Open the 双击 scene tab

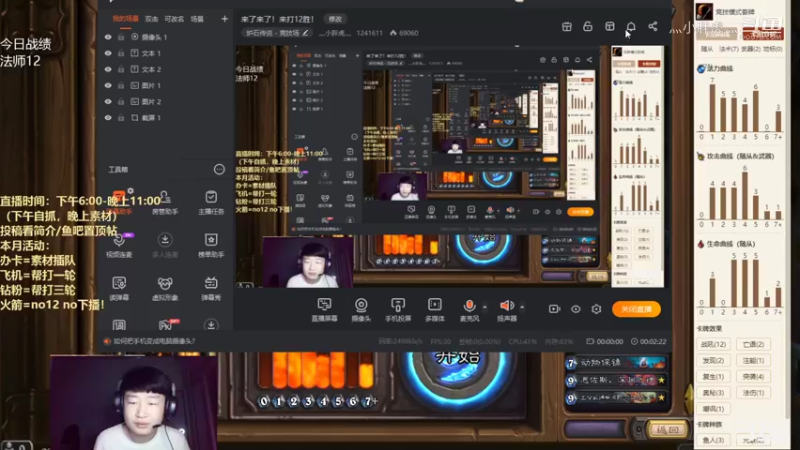(x=152, y=19)
